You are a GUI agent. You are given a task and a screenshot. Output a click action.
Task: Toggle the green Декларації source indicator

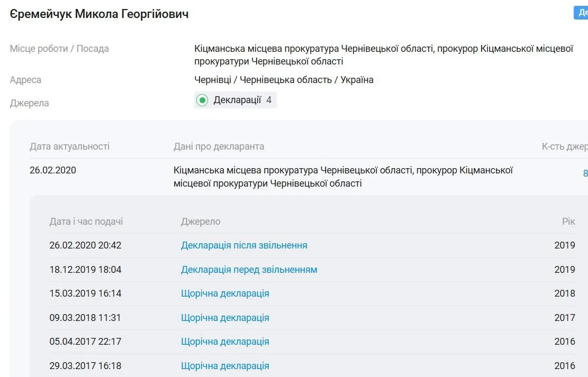tap(202, 100)
